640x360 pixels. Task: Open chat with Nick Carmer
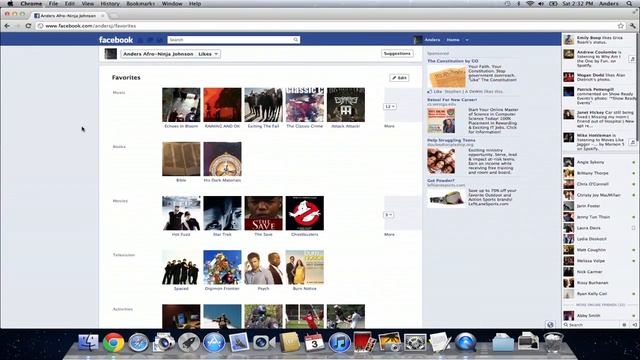pos(600,271)
